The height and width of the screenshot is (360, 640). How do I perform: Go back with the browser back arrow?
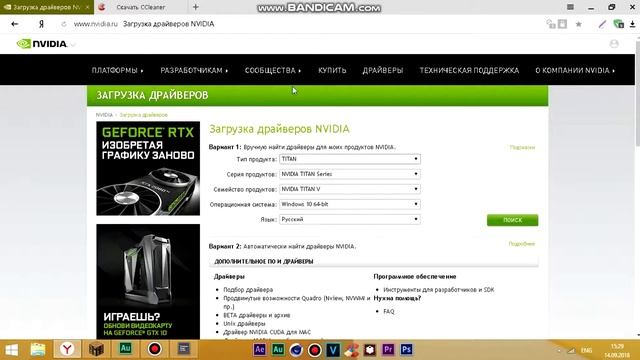pos(15,24)
